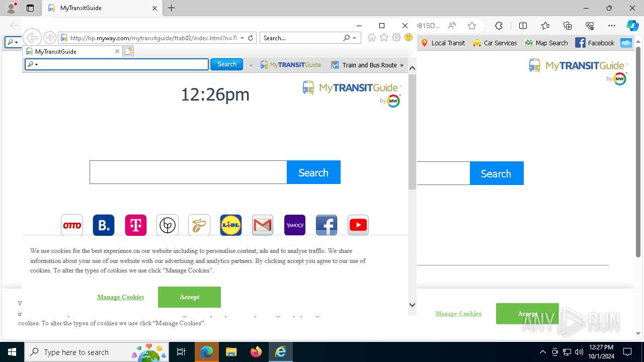Open Local Transit toolbar item

pyautogui.click(x=443, y=43)
